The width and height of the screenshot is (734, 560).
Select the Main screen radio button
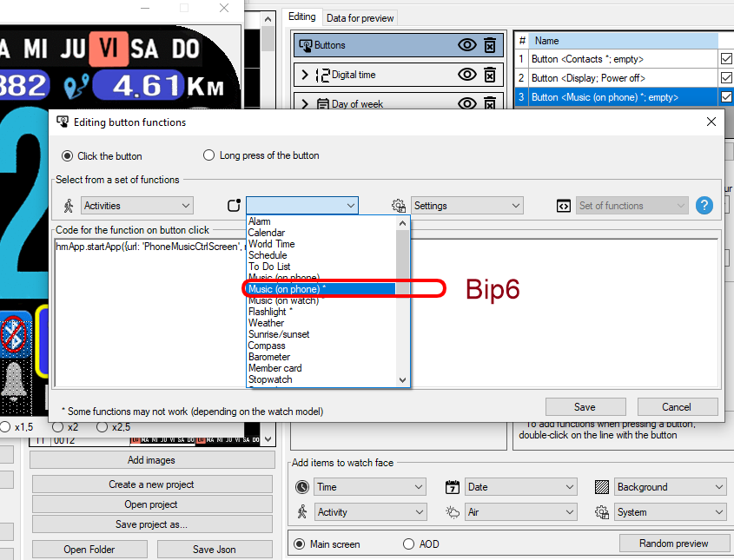(x=299, y=544)
